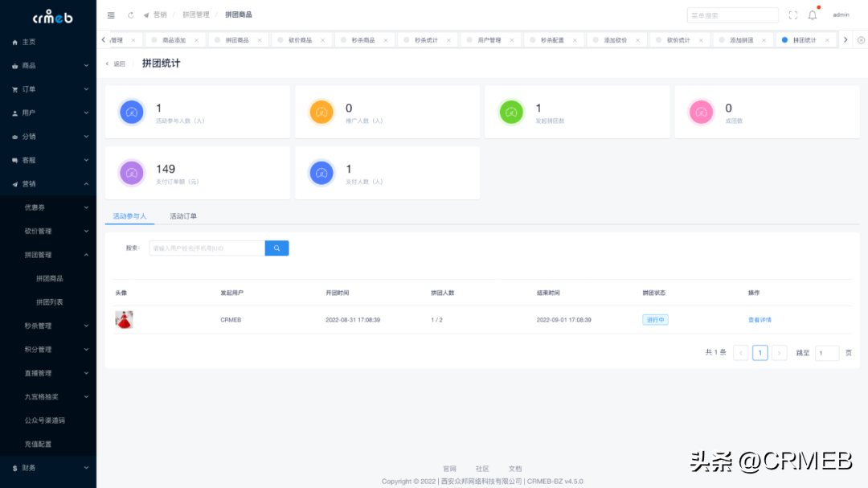Select page 1 in pagination
The height and width of the screenshot is (488, 868).
(760, 353)
